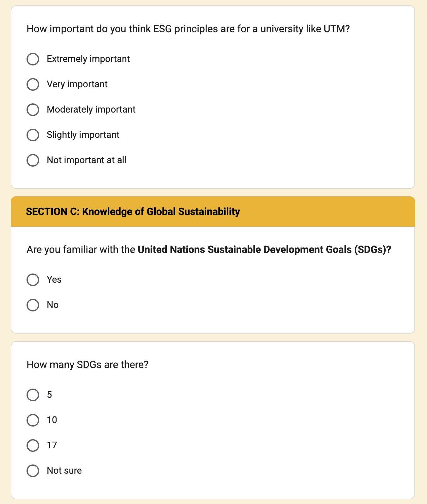Mark 'Not important at all' option
Screen dimensions: 427x504
(33, 160)
